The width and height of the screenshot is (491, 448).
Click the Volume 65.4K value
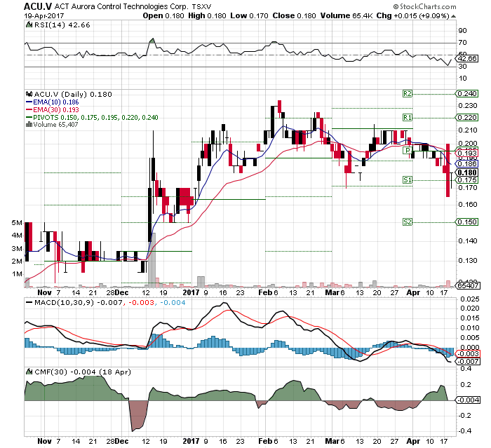tap(347, 15)
